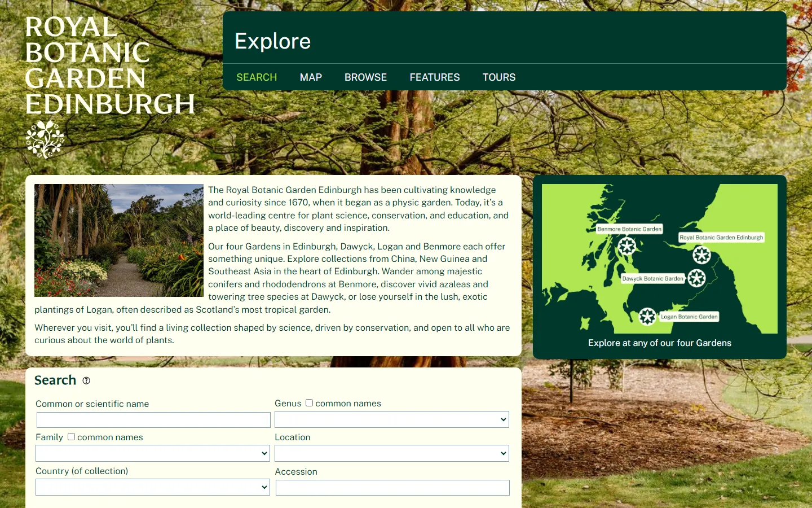812x508 pixels.
Task: Select the Benmore Botanic Garden map marker
Action: coord(627,246)
